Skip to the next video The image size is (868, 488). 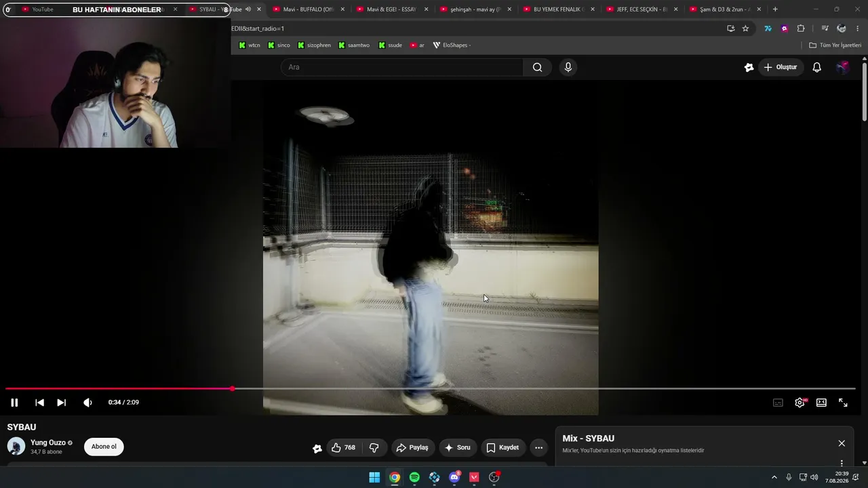[61, 403]
